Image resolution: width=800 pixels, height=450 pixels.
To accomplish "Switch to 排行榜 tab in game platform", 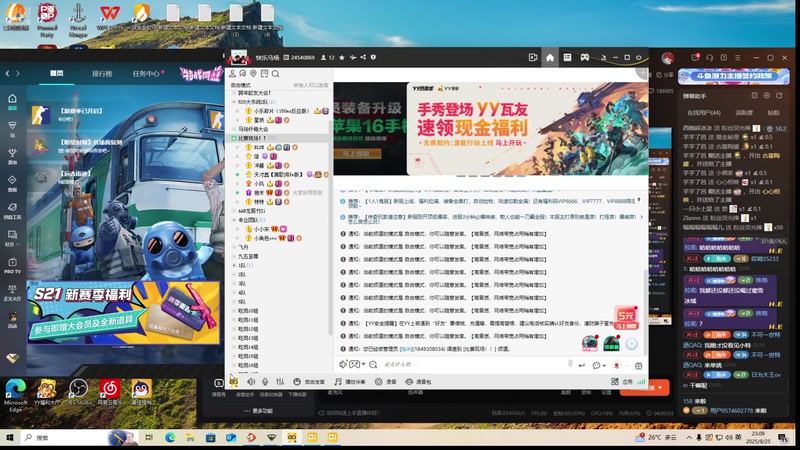I will [102, 73].
